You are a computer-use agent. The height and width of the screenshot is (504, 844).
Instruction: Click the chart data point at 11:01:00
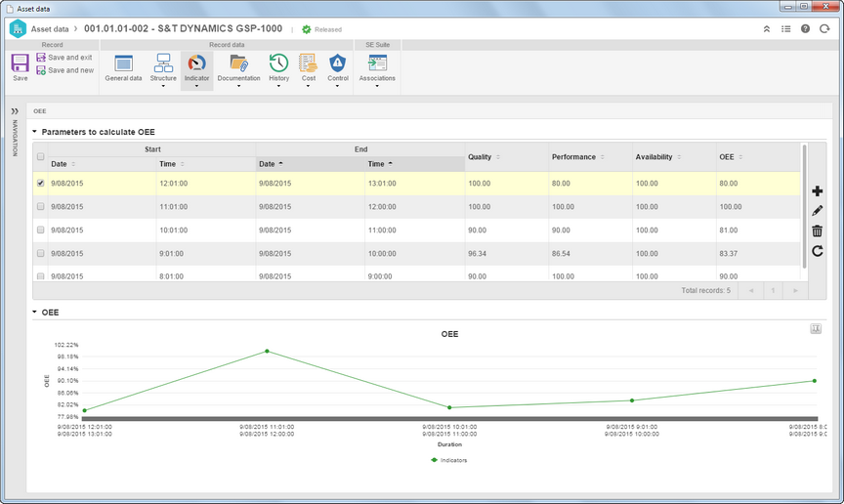(267, 351)
